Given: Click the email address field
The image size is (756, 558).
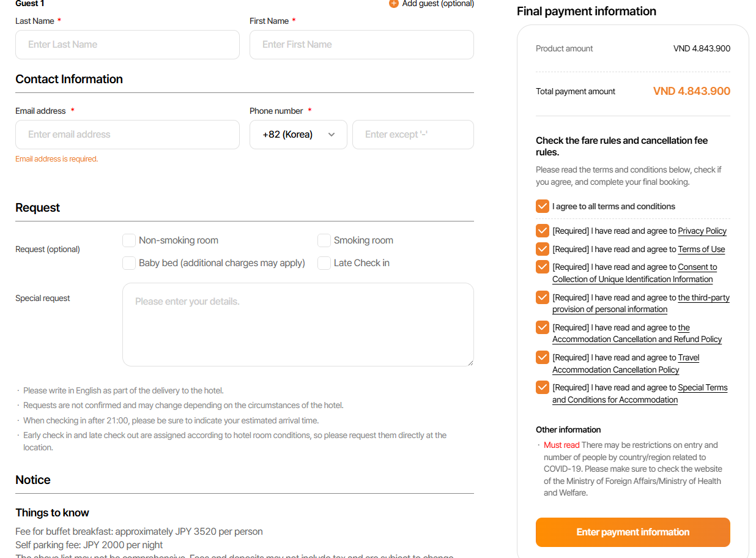Looking at the screenshot, I should 127,135.
